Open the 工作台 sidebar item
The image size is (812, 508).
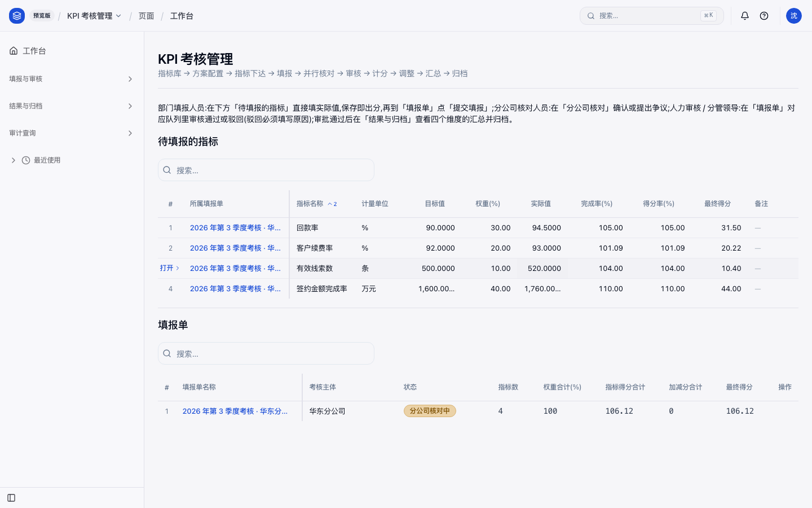click(72, 51)
